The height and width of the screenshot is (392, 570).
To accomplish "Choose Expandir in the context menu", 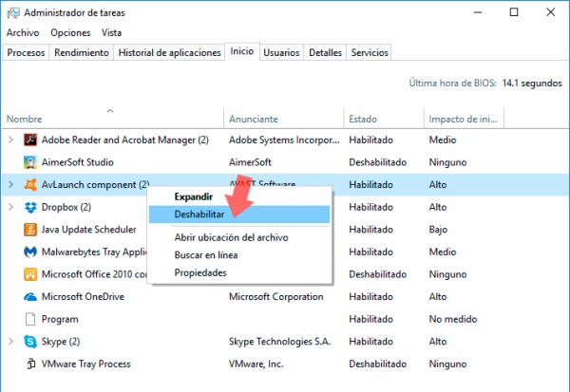I will click(x=239, y=196).
